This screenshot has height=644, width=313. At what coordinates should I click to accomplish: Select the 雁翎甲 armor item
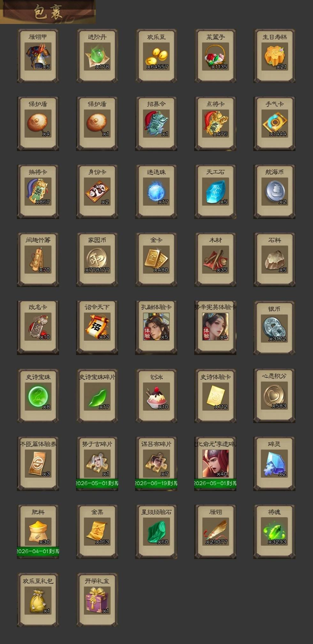[38, 56]
